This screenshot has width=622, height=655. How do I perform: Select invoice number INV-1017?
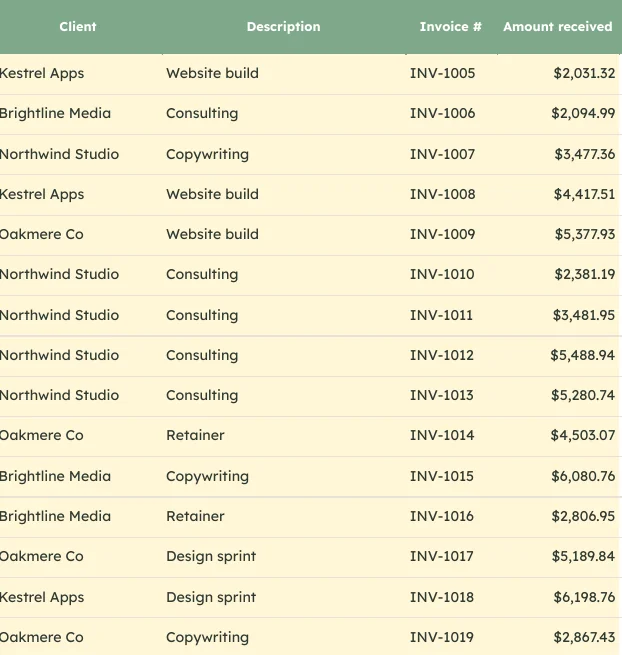(x=442, y=556)
